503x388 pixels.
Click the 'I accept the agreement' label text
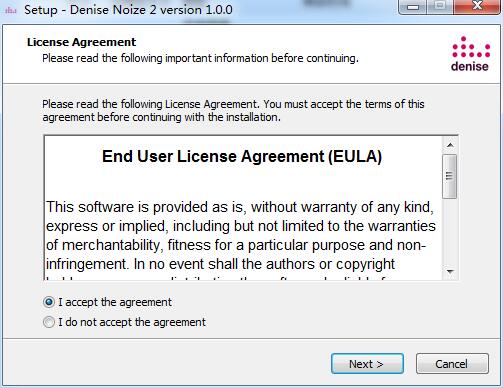click(115, 302)
